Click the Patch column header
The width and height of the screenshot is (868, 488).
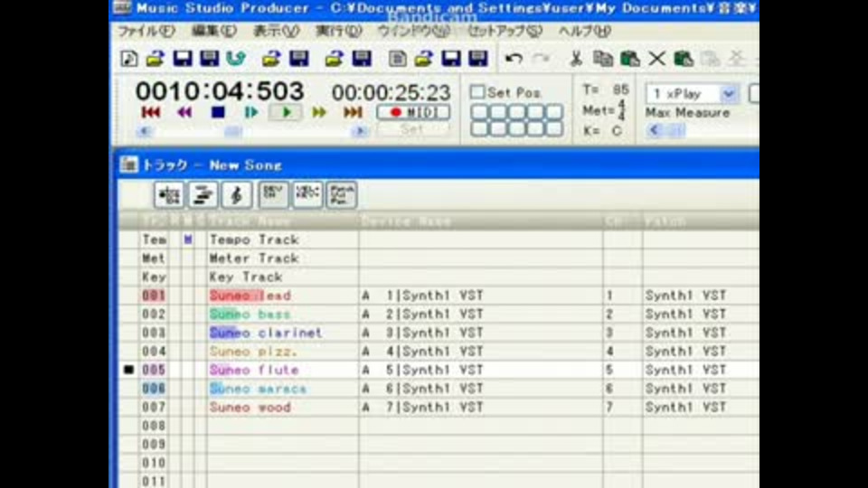pyautogui.click(x=701, y=221)
